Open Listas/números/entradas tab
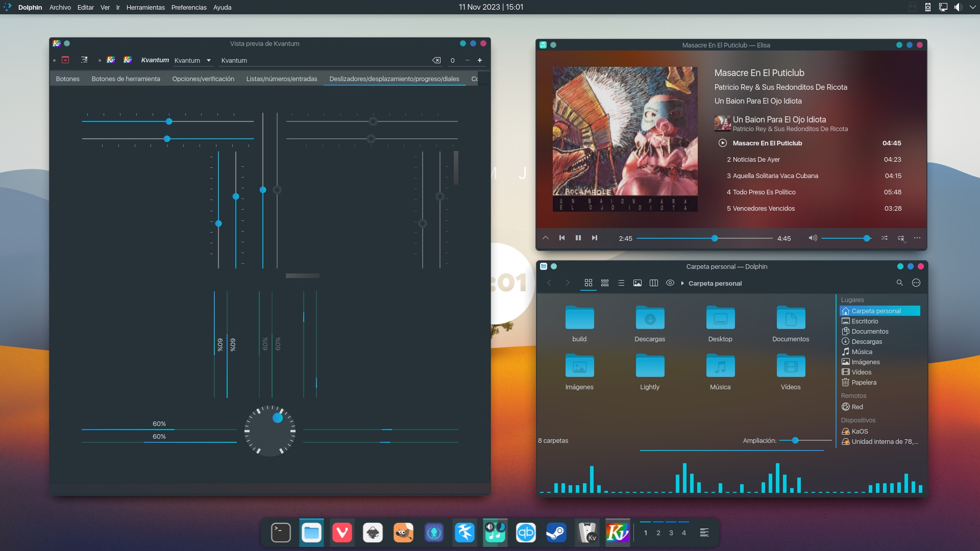The height and width of the screenshot is (551, 980). pyautogui.click(x=282, y=79)
